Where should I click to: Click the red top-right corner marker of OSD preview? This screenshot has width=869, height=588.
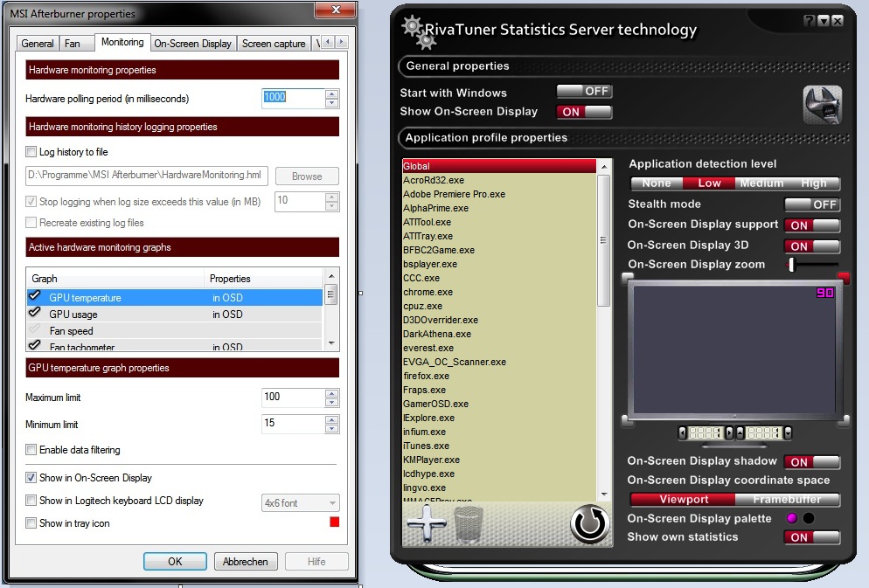(x=844, y=277)
